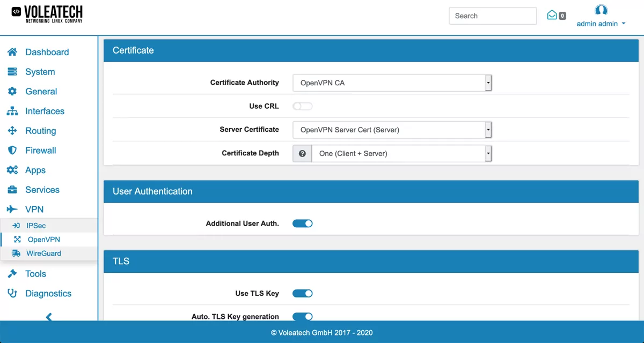Toggle Auto. TLS Key generation

pyautogui.click(x=302, y=316)
